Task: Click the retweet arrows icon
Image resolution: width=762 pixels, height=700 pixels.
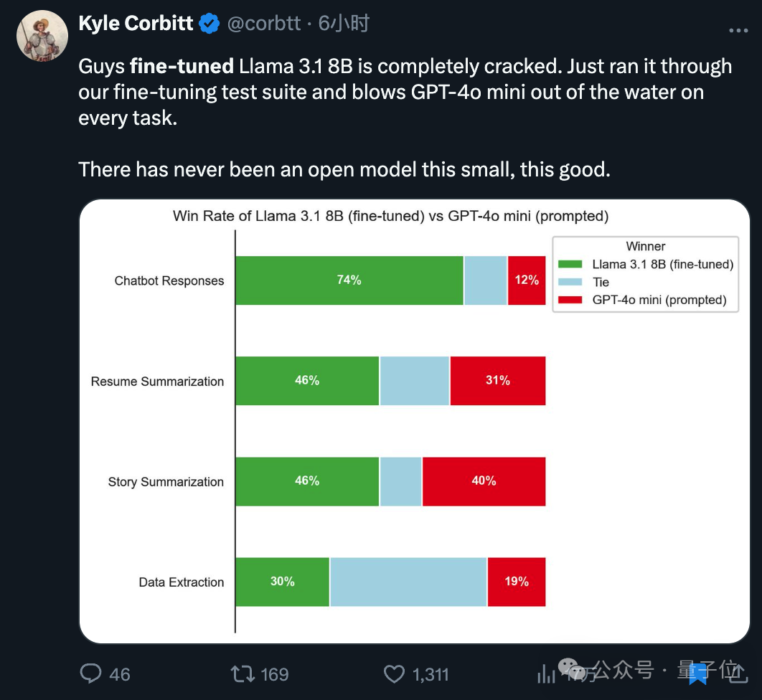Action: click(x=243, y=673)
